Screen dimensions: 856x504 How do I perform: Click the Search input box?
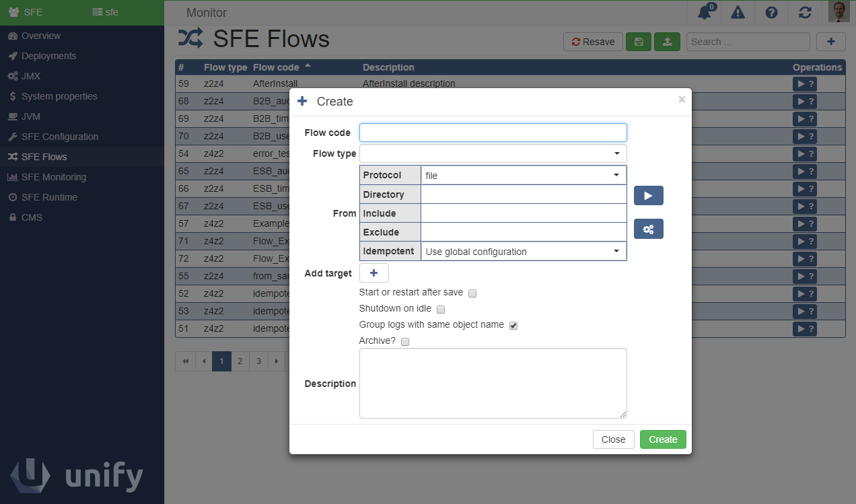(748, 42)
